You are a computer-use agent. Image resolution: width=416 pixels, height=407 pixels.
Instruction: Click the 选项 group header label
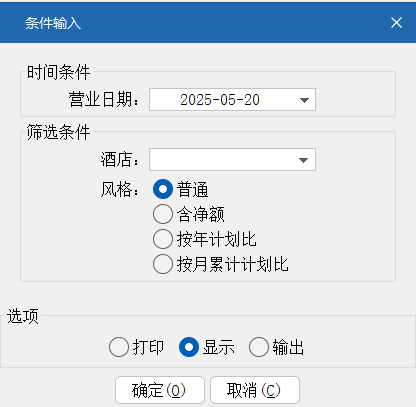tap(23, 316)
